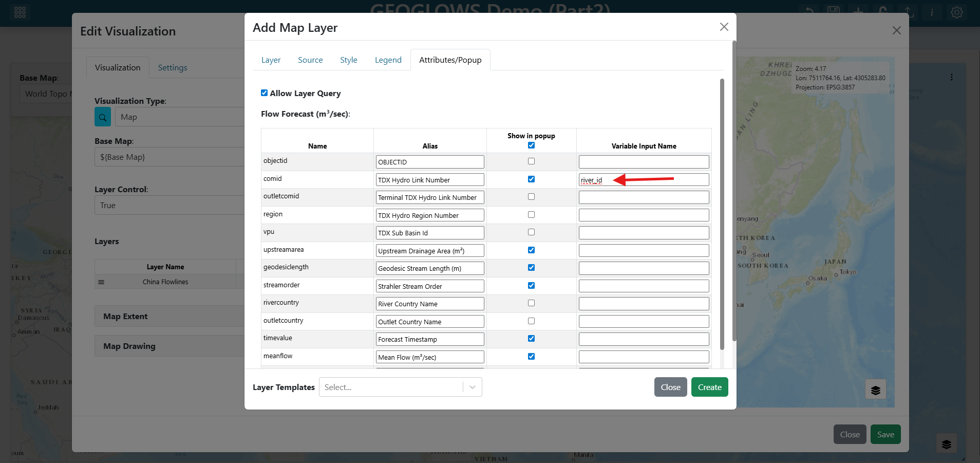This screenshot has width=980, height=463.
Task: Edit the River Country Name alias field
Action: (430, 304)
